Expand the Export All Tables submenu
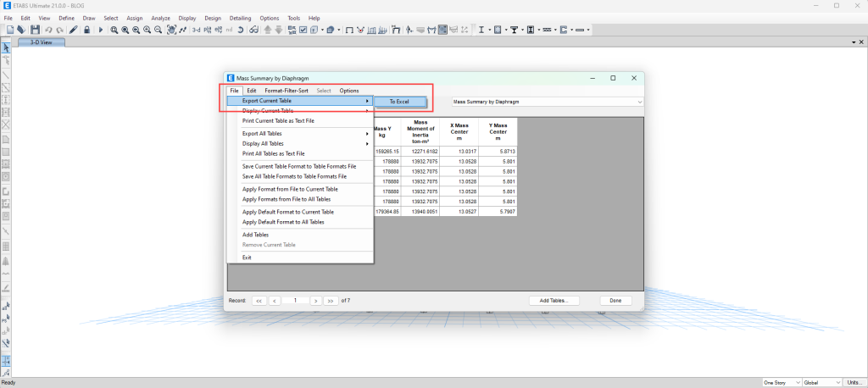Screen dimensions: 868x388 pos(305,133)
